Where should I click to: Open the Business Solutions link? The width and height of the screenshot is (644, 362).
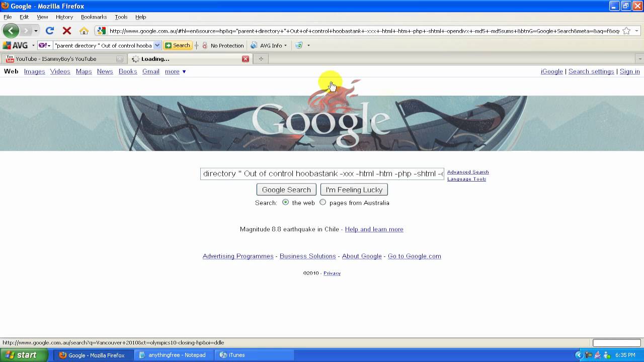(308, 256)
